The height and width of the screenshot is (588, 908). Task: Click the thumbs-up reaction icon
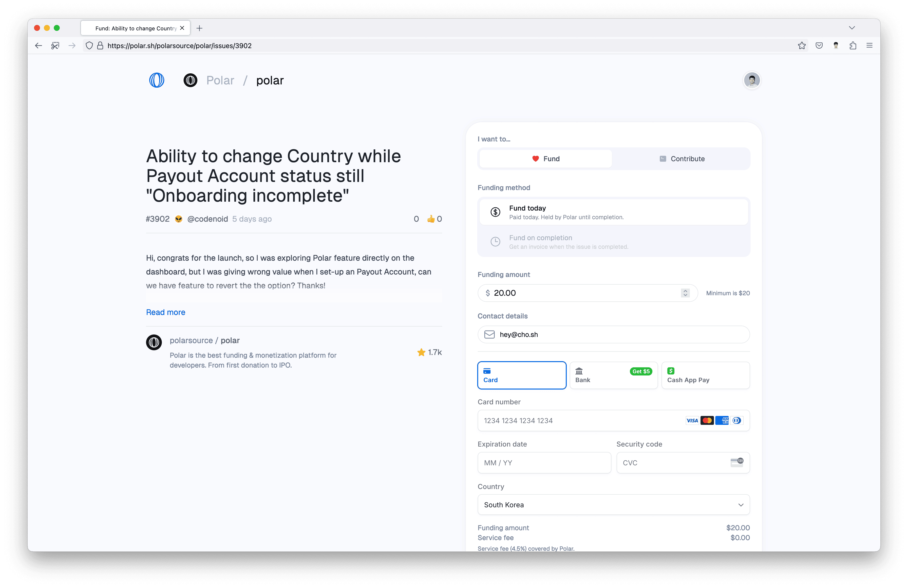click(x=431, y=219)
